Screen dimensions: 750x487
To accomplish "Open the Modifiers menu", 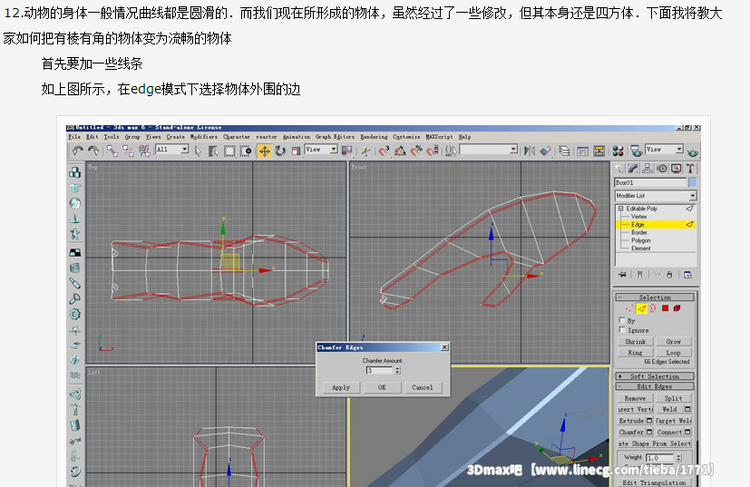I will 204,137.
